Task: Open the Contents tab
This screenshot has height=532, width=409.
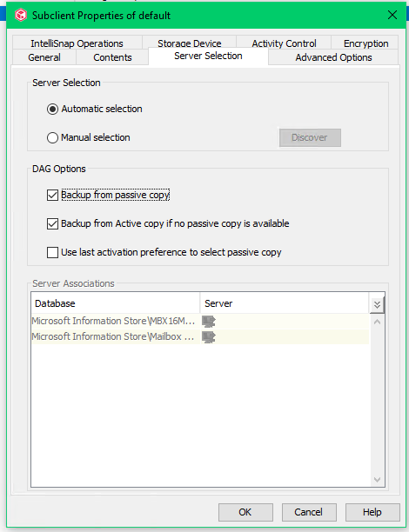Action: tap(112, 57)
